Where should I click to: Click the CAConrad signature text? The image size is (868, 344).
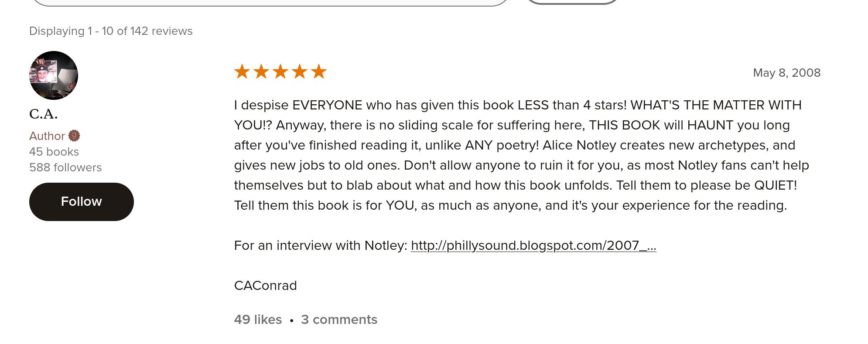click(265, 286)
